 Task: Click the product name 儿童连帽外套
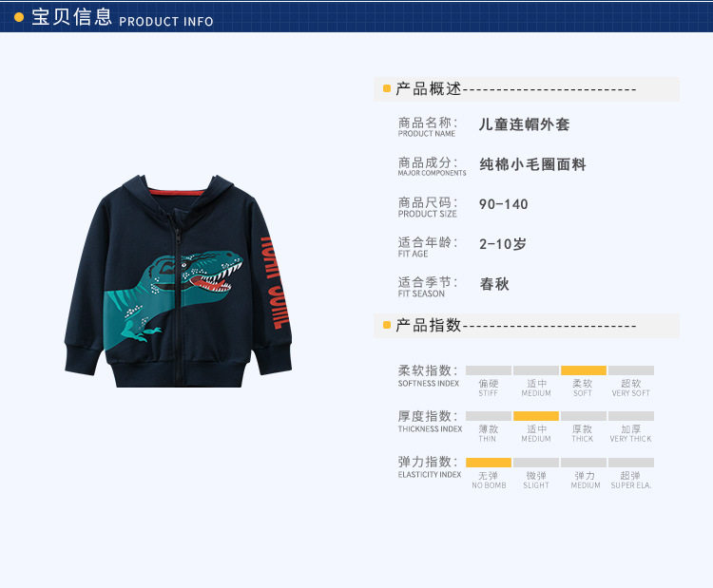[524, 124]
